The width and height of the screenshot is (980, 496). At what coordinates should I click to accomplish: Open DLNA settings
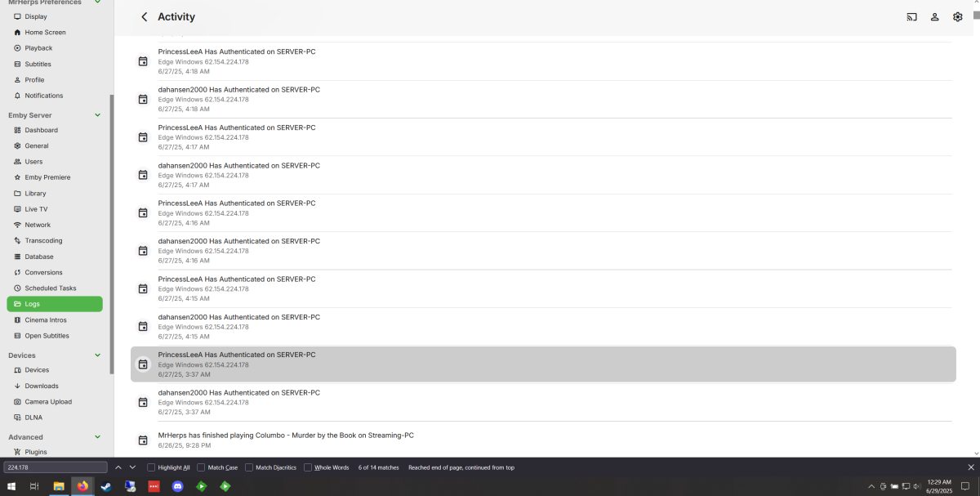tap(55, 418)
